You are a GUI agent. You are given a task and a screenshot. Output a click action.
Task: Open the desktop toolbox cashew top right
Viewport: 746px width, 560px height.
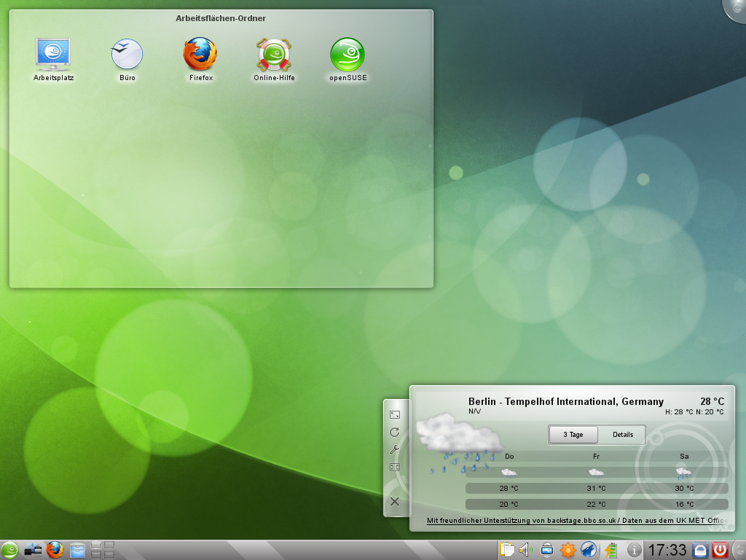tap(738, 7)
